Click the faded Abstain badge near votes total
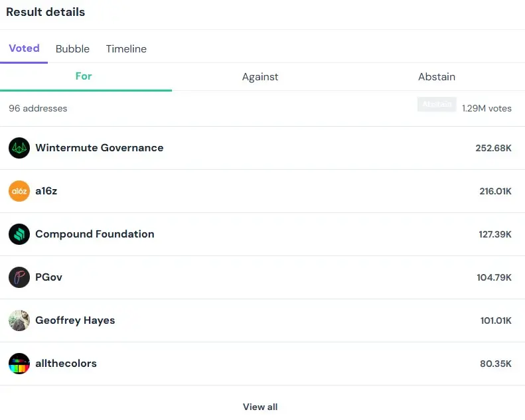The width and height of the screenshot is (525, 420). (437, 104)
